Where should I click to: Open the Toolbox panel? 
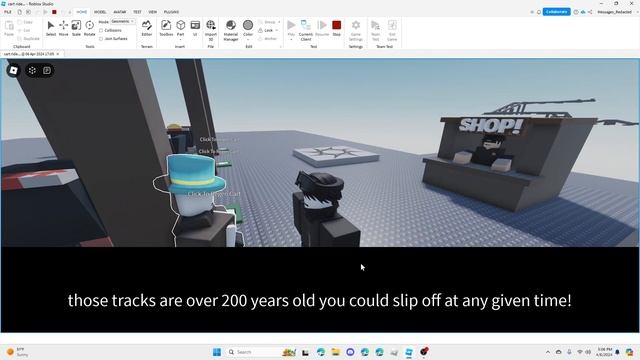166,28
